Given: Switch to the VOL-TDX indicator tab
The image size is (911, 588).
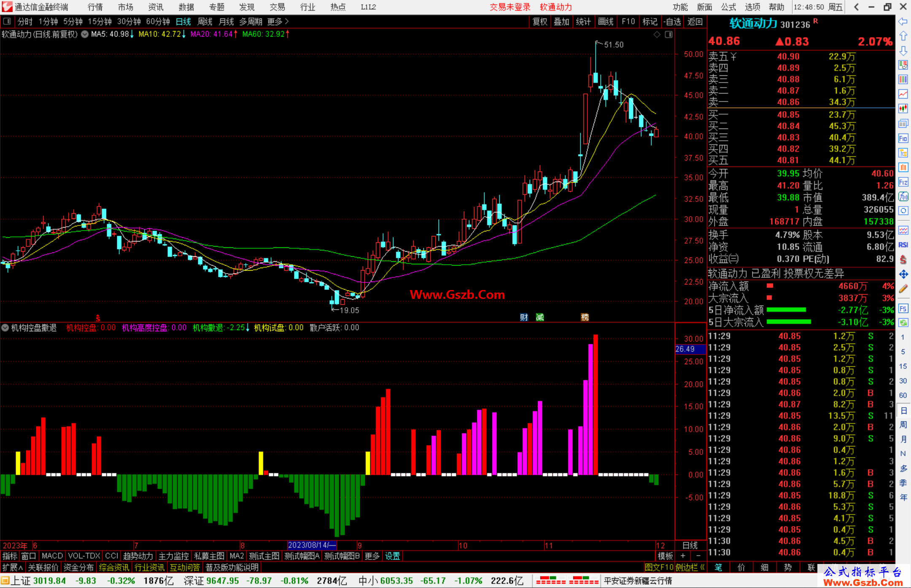Looking at the screenshot, I should click(84, 556).
